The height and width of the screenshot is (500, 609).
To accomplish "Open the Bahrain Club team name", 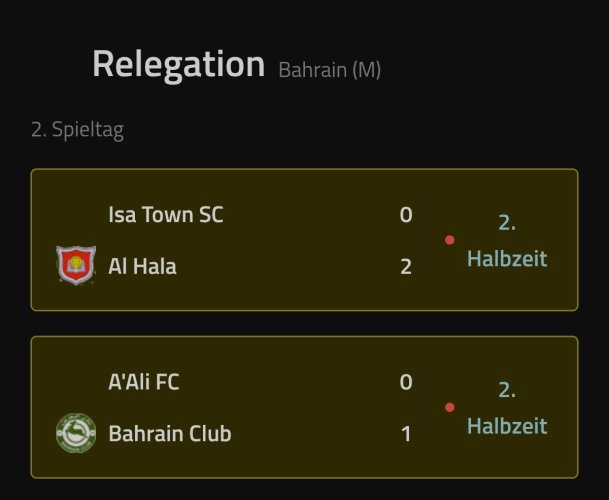I will 170,434.
